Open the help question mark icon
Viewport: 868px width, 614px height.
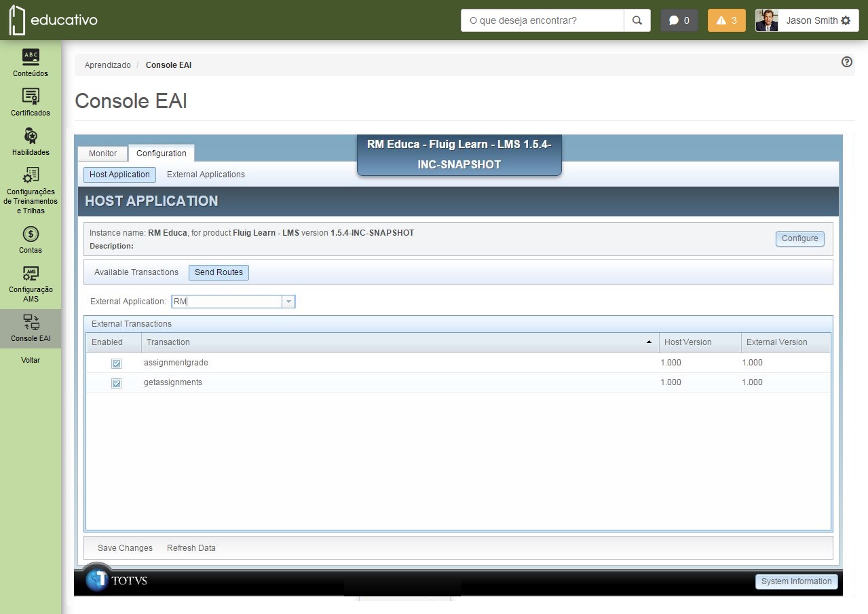coord(847,62)
